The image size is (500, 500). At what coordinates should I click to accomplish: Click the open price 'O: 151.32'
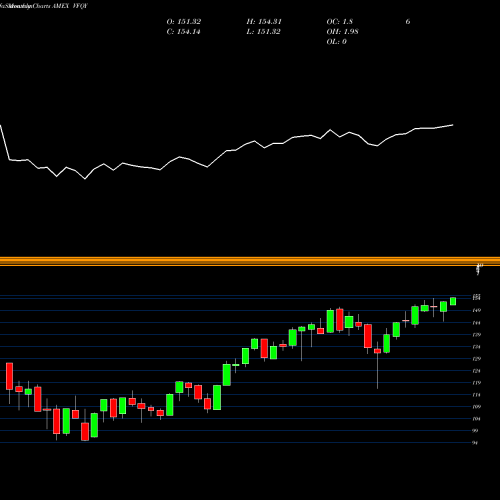pyautogui.click(x=184, y=22)
